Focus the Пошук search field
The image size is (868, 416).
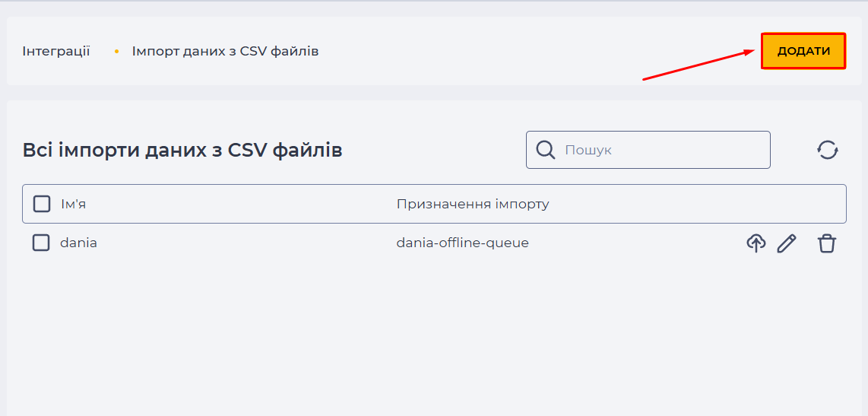pos(648,150)
